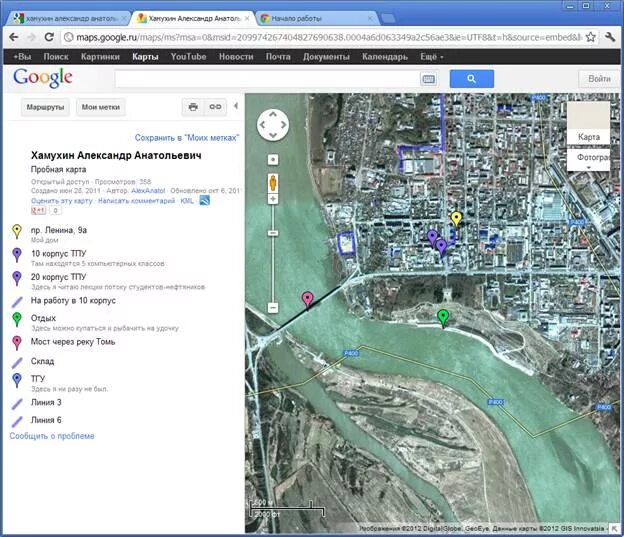The height and width of the screenshot is (537, 624).
Task: Select the Мост через реку Томь item
Action: click(73, 342)
